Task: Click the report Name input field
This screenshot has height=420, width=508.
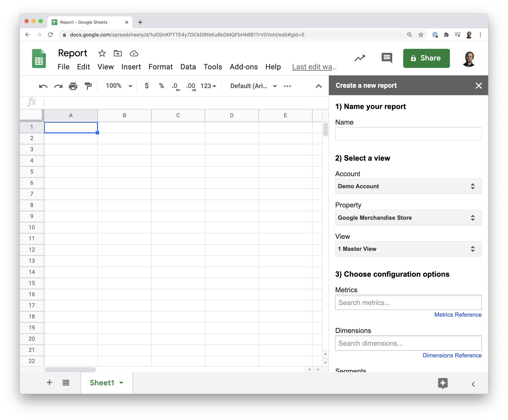Action: click(408, 134)
